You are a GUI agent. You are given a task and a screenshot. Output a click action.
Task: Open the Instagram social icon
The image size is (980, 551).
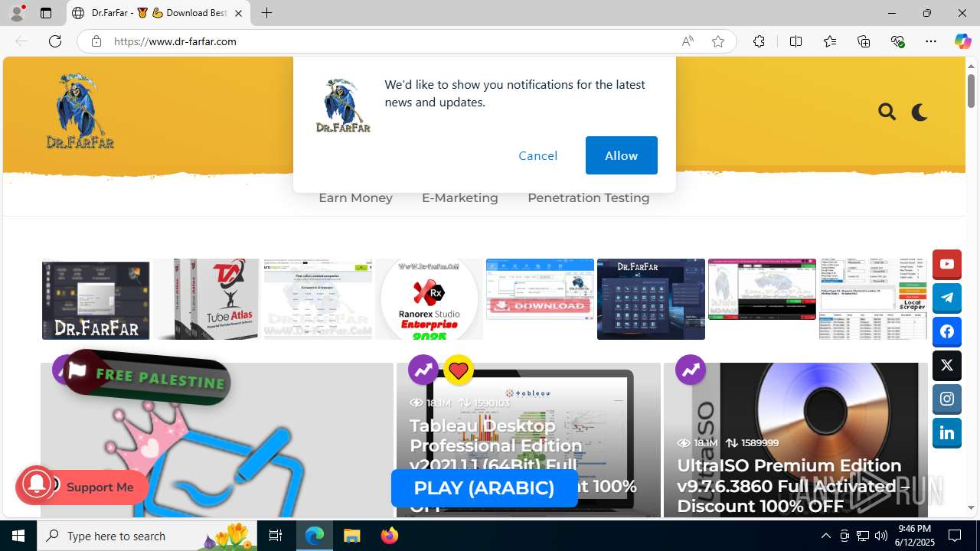click(947, 399)
